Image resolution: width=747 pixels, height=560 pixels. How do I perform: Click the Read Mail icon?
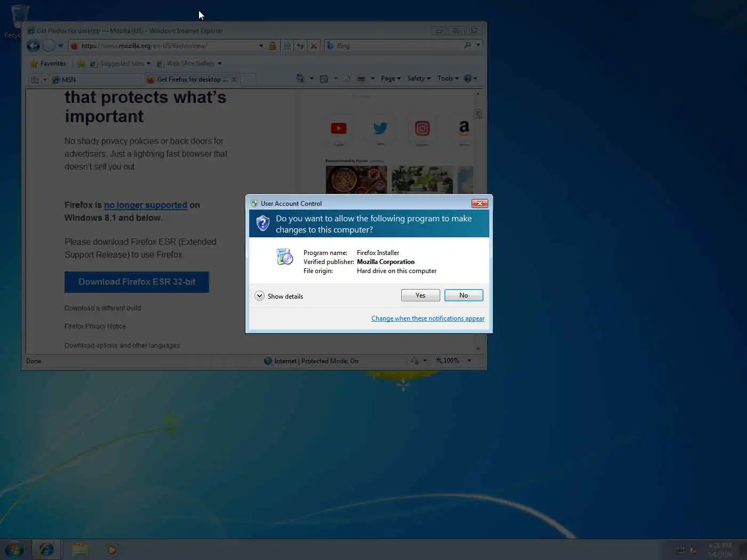pos(346,78)
